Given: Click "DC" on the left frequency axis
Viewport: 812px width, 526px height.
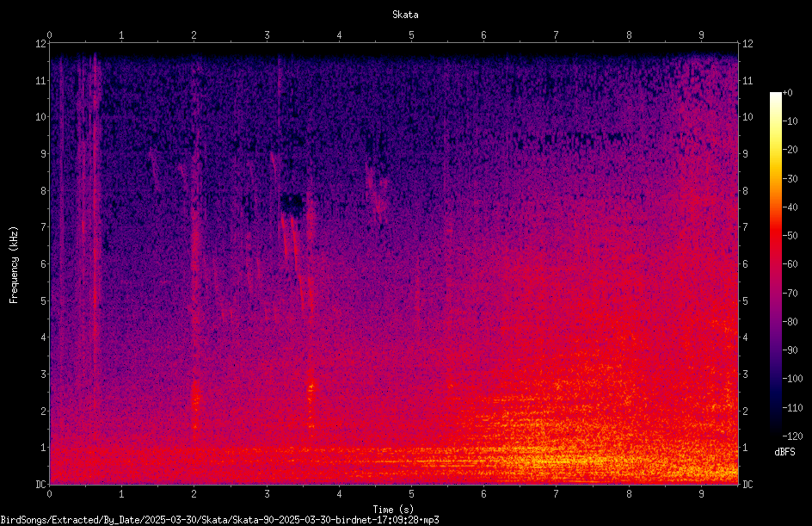Looking at the screenshot, I should (x=40, y=484).
